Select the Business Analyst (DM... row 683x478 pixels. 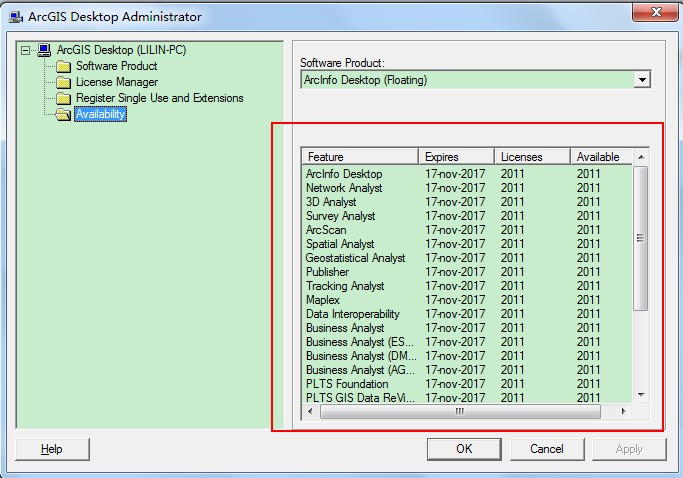pos(467,356)
